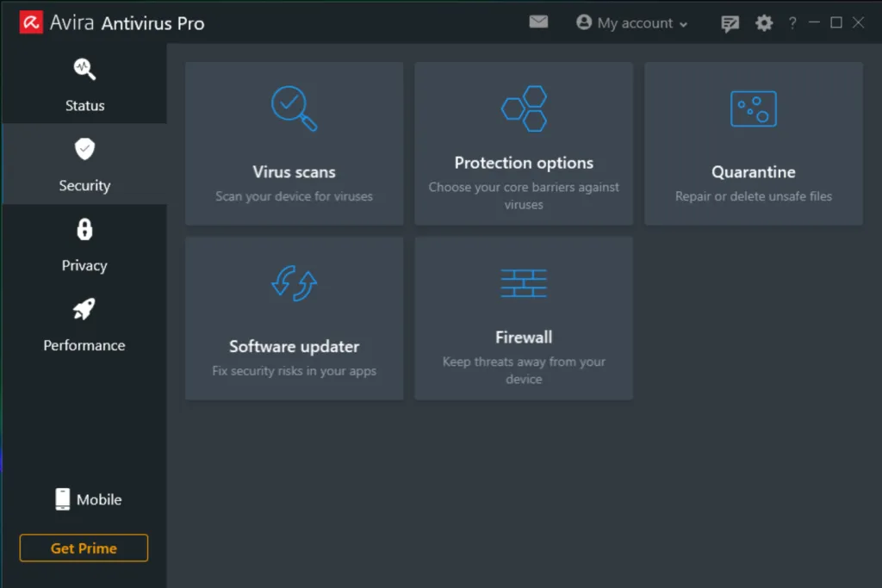Image resolution: width=882 pixels, height=588 pixels.
Task: Open settings via the gear icon
Action: pos(764,23)
